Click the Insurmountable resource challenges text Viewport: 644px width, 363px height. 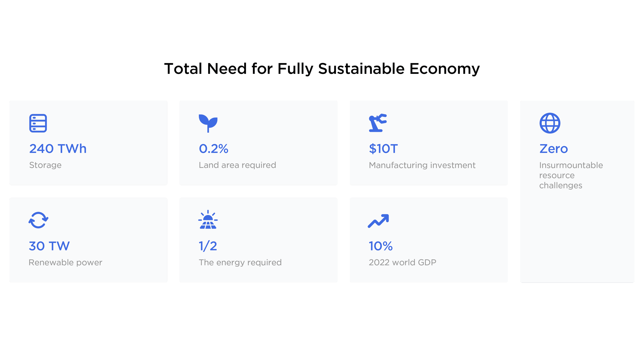(x=571, y=175)
